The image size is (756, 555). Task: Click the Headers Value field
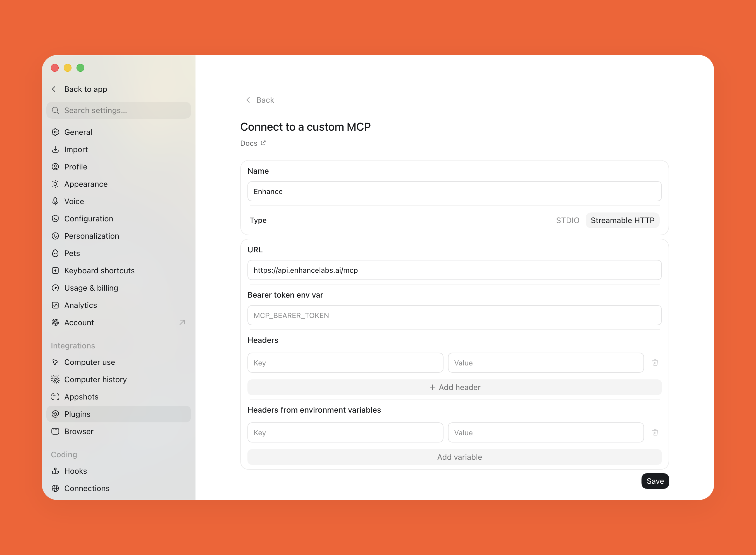tap(546, 363)
